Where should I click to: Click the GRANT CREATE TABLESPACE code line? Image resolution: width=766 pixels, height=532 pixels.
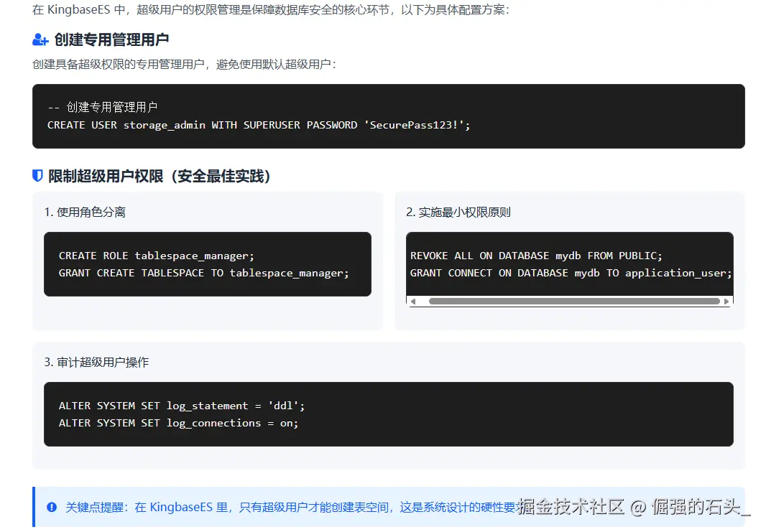click(x=203, y=273)
